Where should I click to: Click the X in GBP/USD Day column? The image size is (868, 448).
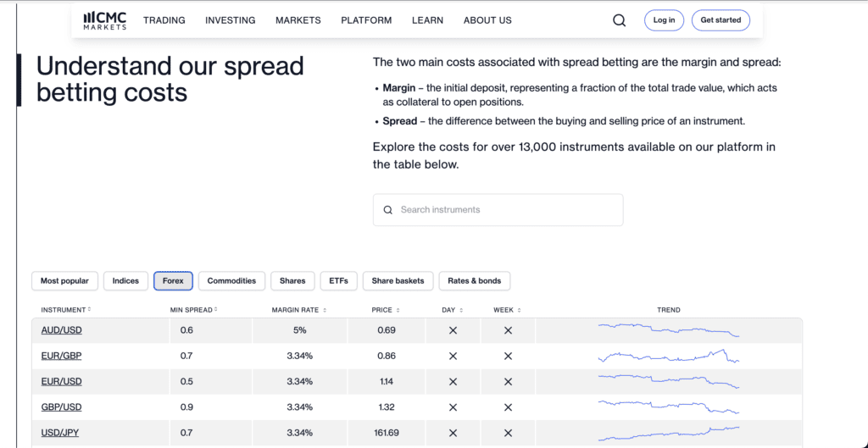(453, 407)
